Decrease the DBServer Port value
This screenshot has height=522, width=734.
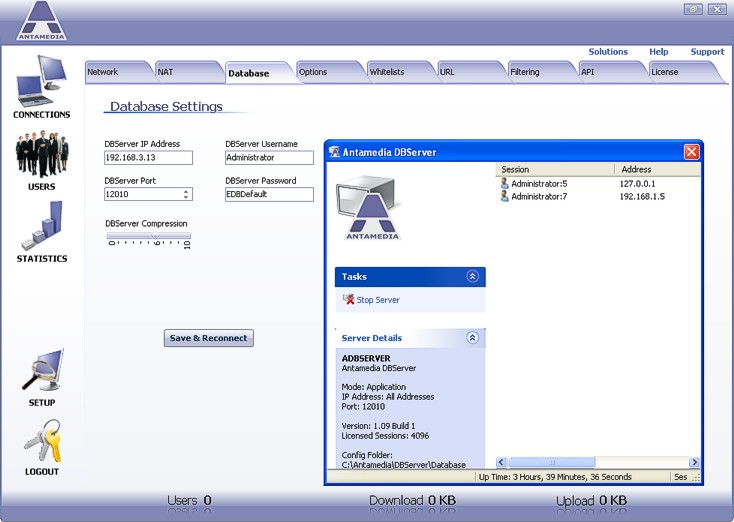pos(186,197)
